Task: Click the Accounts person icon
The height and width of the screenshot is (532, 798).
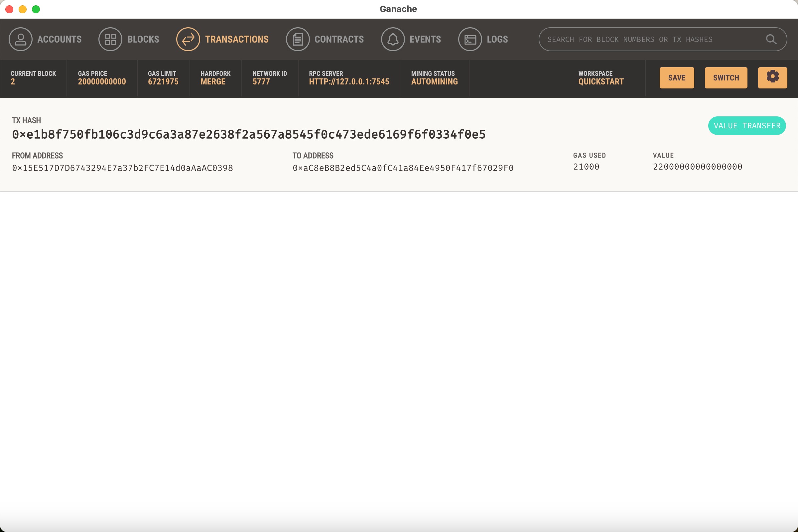Action: point(20,39)
